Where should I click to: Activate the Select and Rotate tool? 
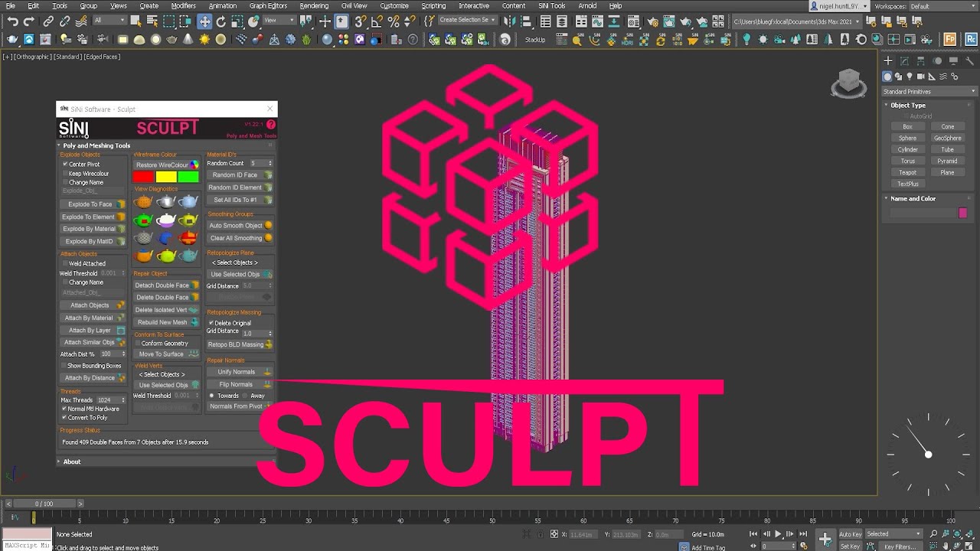click(x=221, y=21)
